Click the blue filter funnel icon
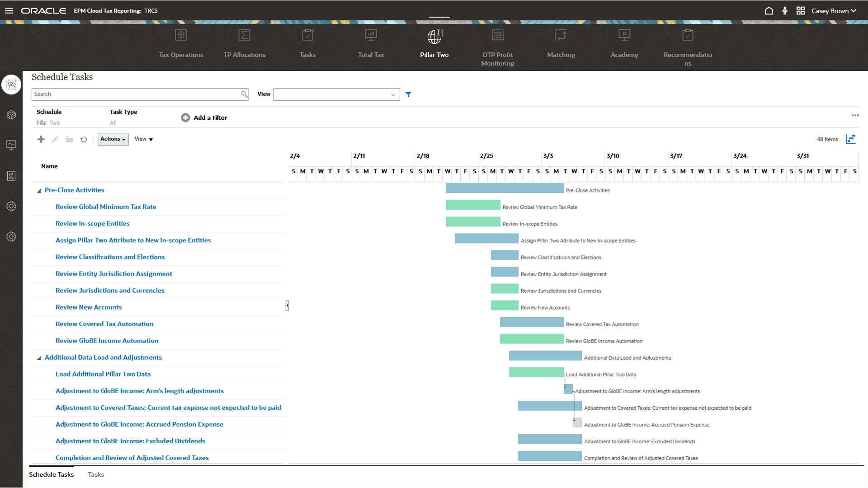Viewport: 868px width, 488px height. [408, 94]
